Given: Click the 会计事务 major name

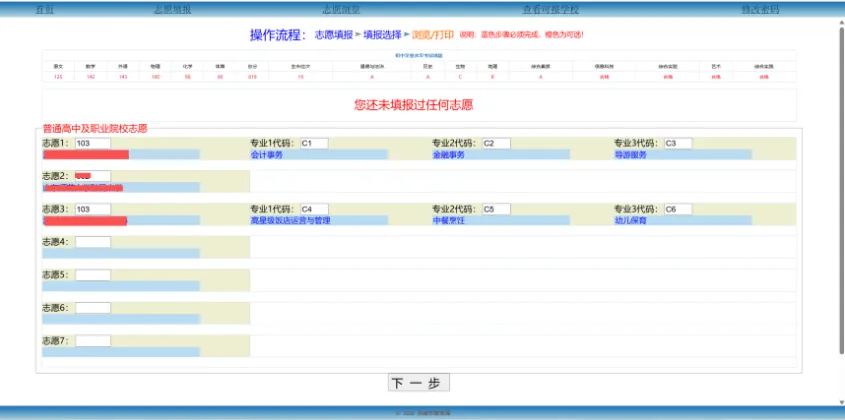Looking at the screenshot, I should coord(266,155).
